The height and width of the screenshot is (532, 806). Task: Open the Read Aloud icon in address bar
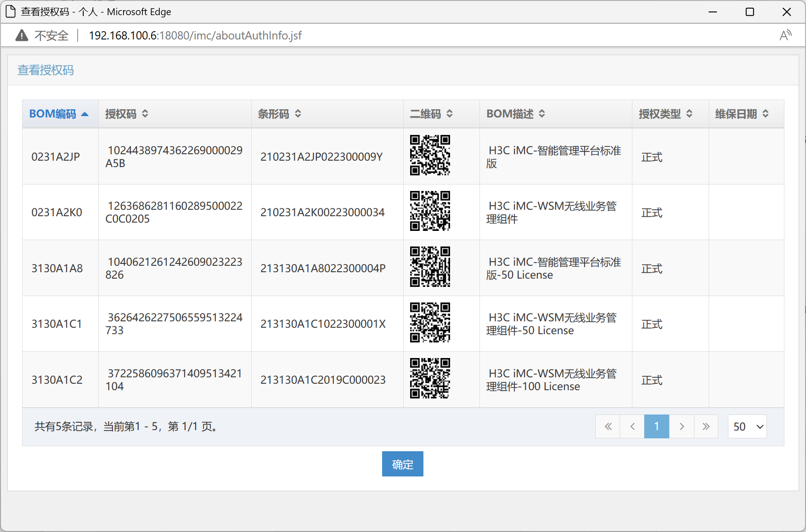786,35
